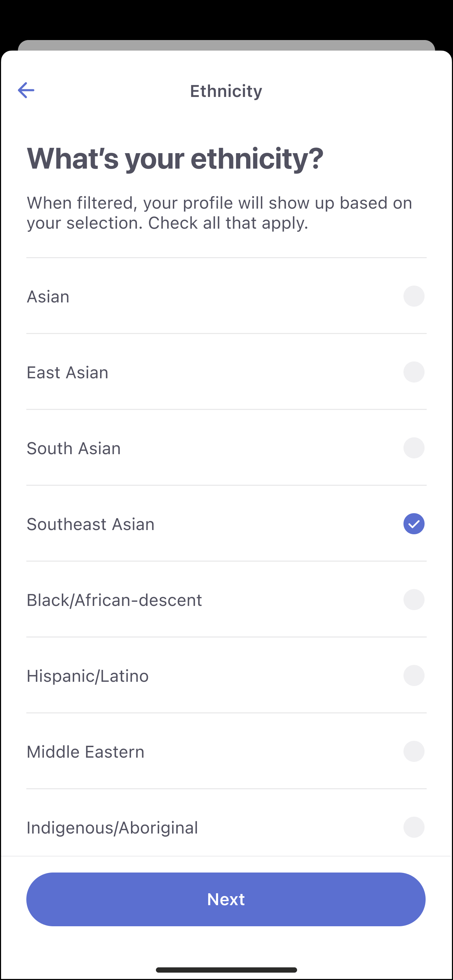
Task: Check the Middle Eastern option circle
Action: coord(413,751)
